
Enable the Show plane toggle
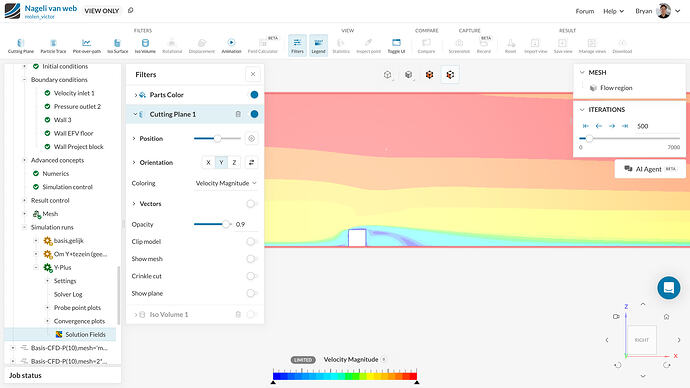tap(251, 293)
